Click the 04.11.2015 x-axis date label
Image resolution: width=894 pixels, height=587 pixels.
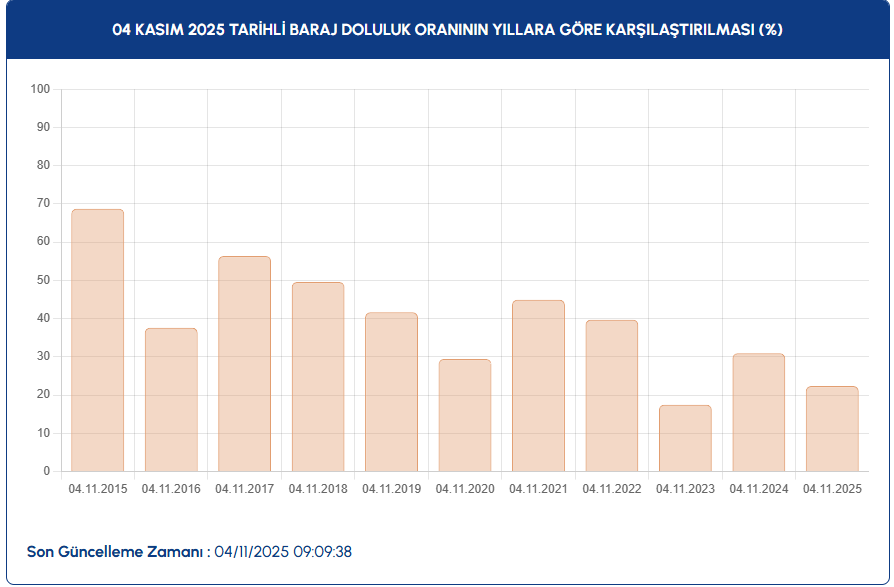97,489
